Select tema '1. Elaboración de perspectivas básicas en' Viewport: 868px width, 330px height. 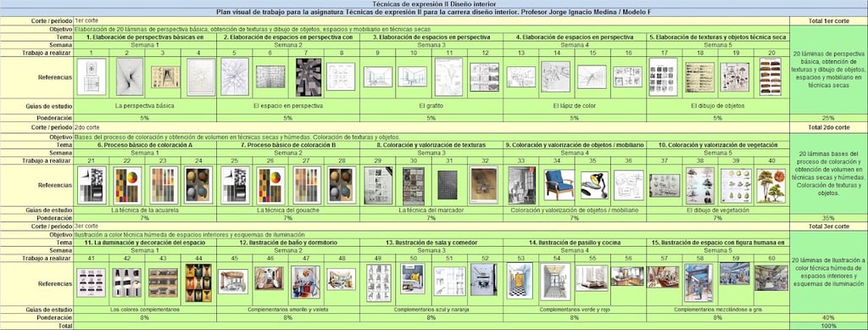pos(145,37)
